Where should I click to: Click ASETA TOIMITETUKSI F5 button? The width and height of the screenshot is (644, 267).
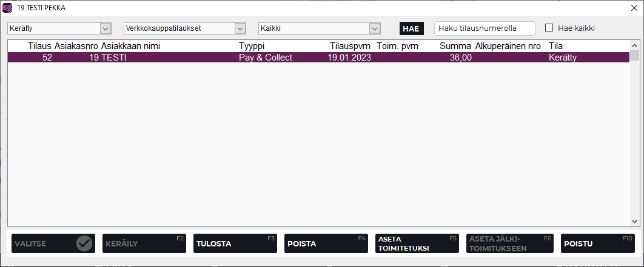417,243
